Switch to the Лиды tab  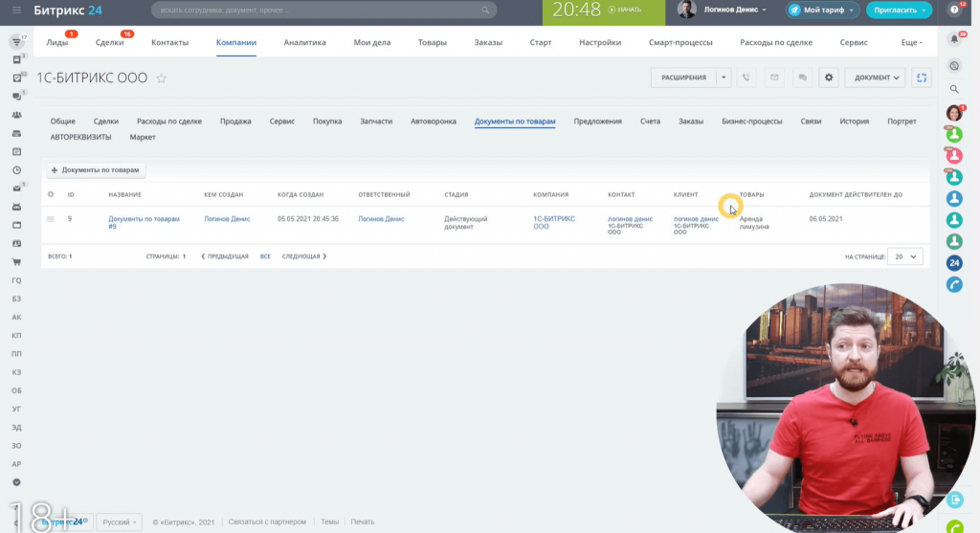point(56,42)
